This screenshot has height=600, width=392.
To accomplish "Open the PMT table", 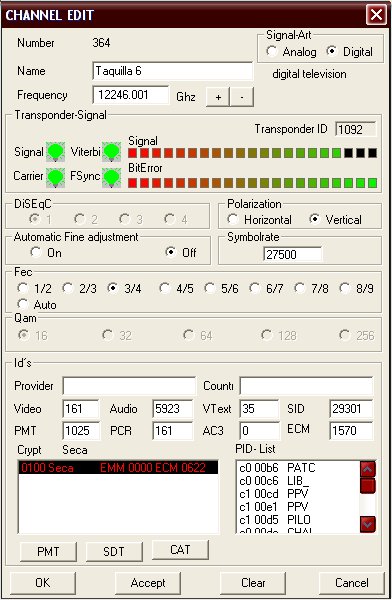I will tap(48, 551).
